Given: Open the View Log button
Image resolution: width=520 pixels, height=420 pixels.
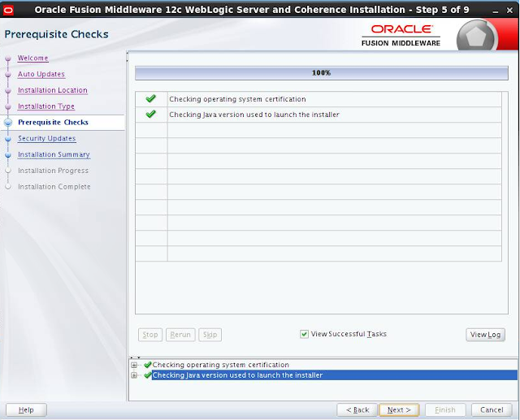Looking at the screenshot, I should (486, 335).
